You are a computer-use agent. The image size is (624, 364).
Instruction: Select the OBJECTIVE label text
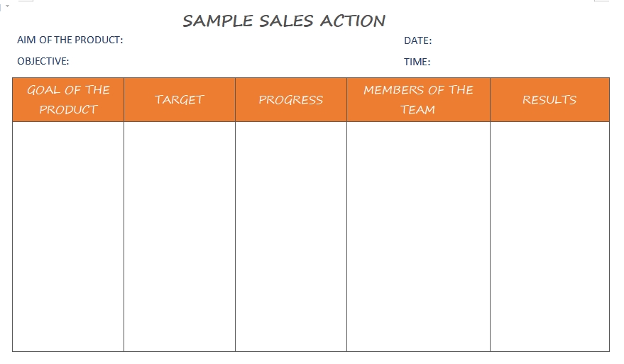pyautogui.click(x=43, y=62)
